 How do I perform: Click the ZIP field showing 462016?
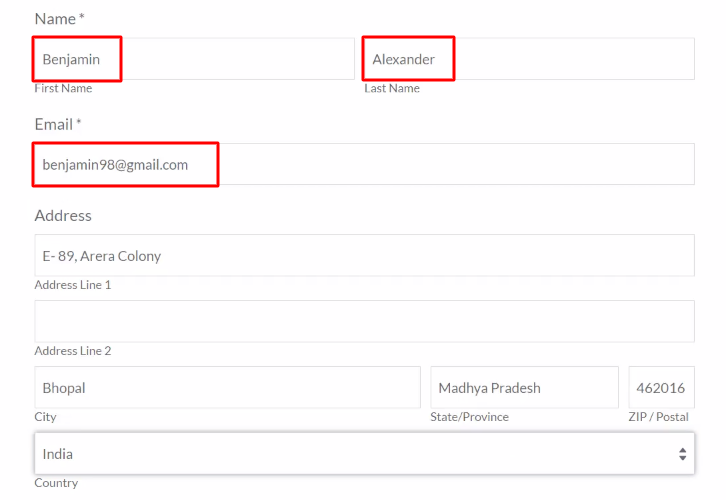pos(661,388)
